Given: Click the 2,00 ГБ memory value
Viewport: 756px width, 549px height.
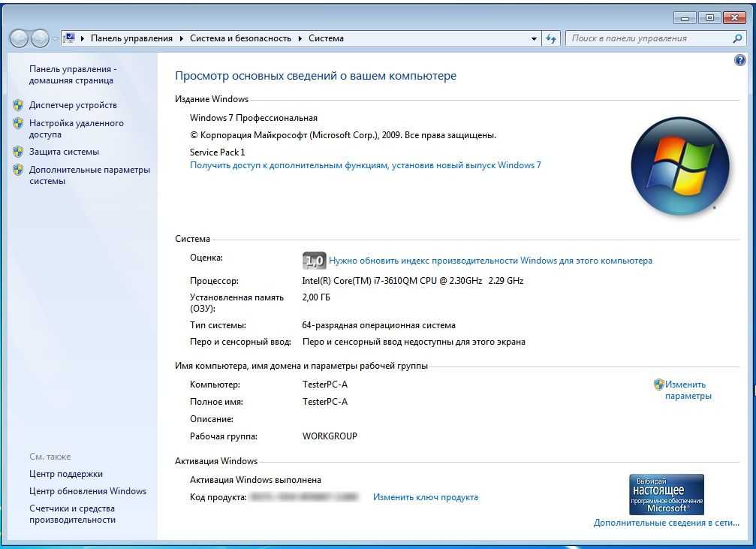Looking at the screenshot, I should [316, 297].
